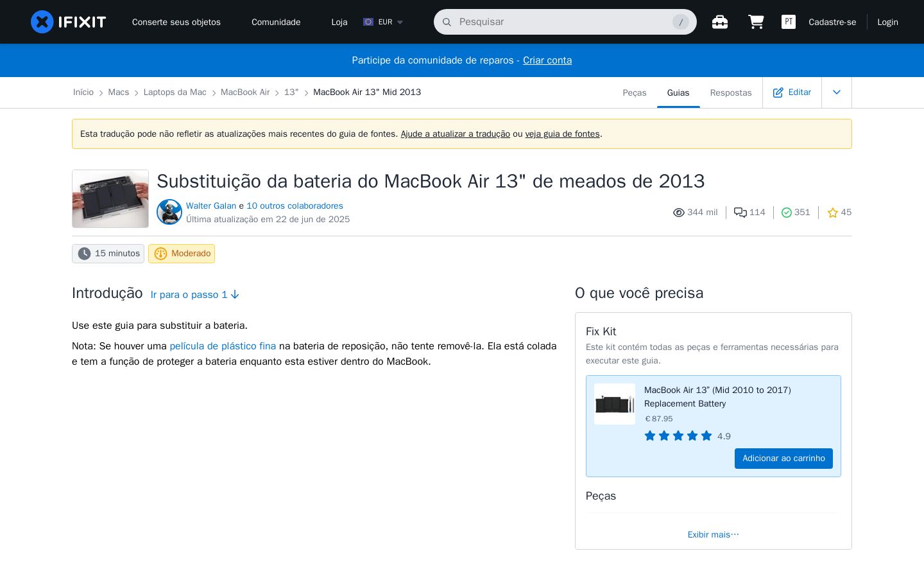Go to the 13" breadcrumb

pos(291,92)
